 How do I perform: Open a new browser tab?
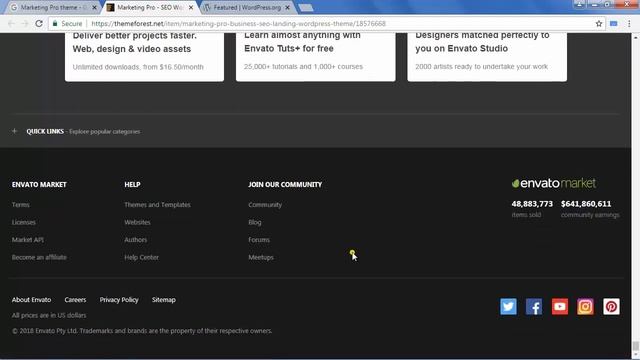(x=305, y=7)
